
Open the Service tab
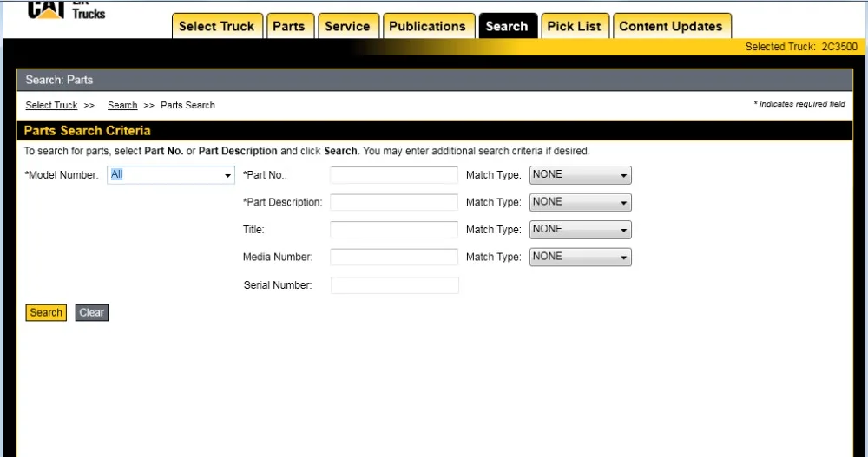pyautogui.click(x=347, y=26)
